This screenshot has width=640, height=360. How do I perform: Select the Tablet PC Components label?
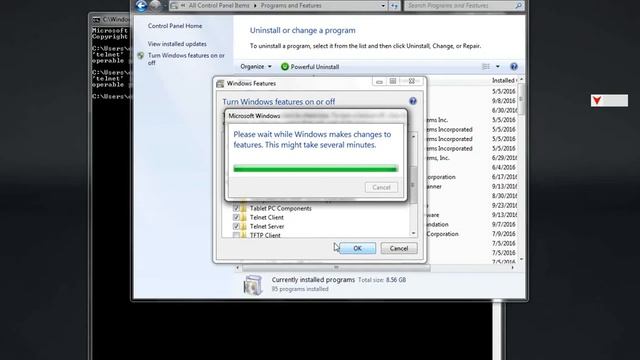281,208
